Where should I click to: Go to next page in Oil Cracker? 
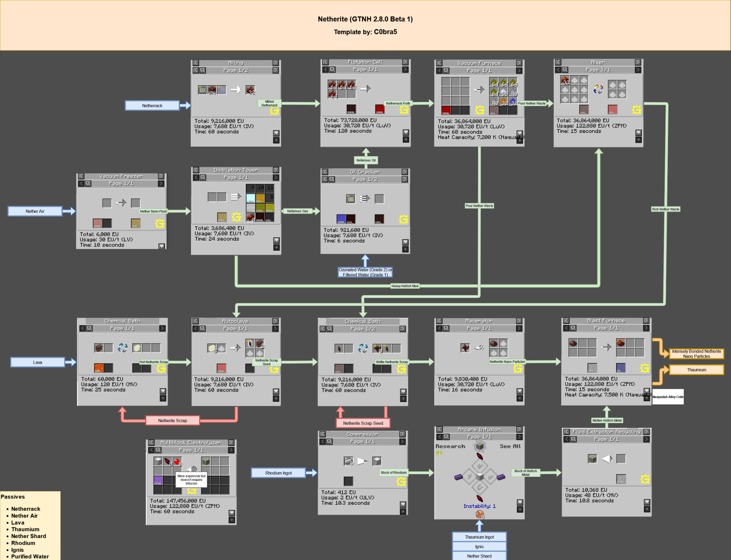[405, 179]
